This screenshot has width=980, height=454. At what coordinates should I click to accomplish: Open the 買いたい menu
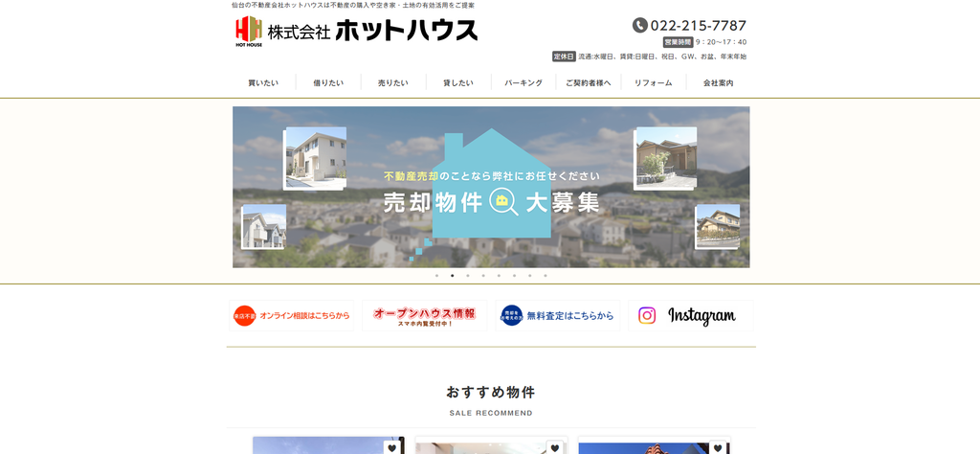[263, 82]
